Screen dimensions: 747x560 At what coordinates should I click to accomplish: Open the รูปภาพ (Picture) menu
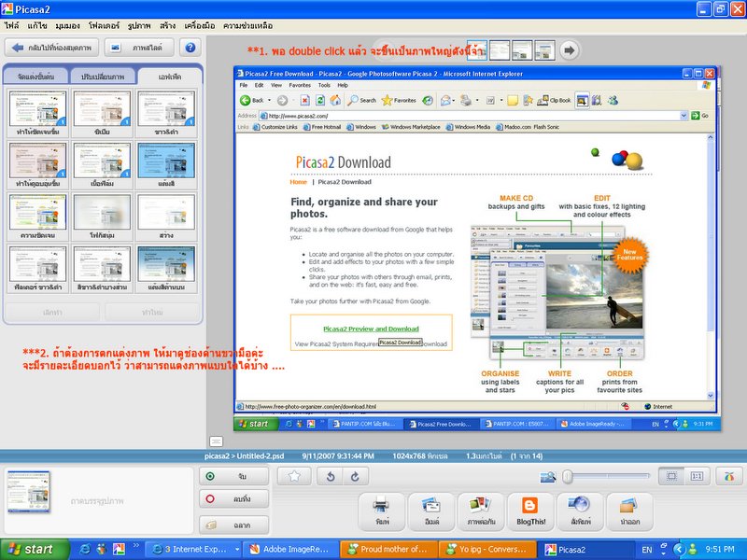point(139,26)
